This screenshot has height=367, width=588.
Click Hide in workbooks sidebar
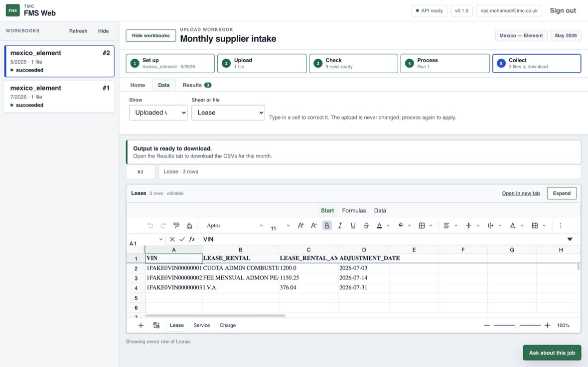tap(103, 31)
